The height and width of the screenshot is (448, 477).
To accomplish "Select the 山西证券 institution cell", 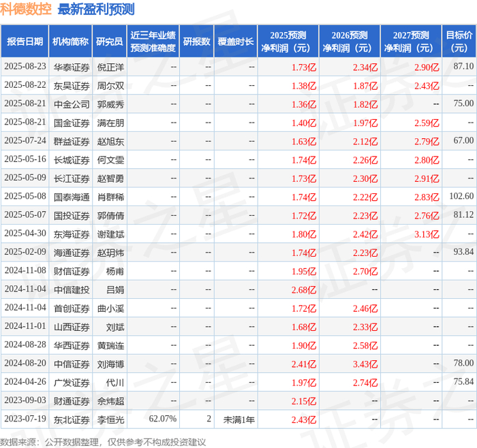I will (x=72, y=327).
